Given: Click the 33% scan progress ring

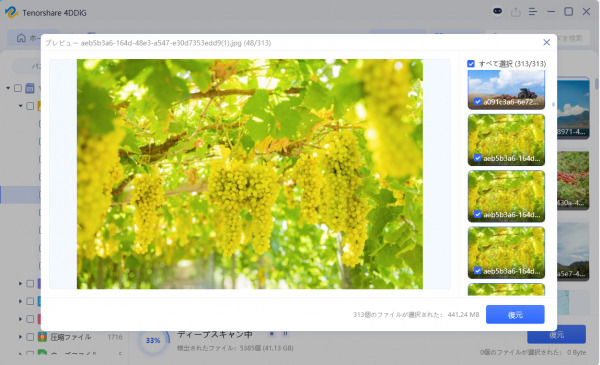Looking at the screenshot, I should click(153, 340).
